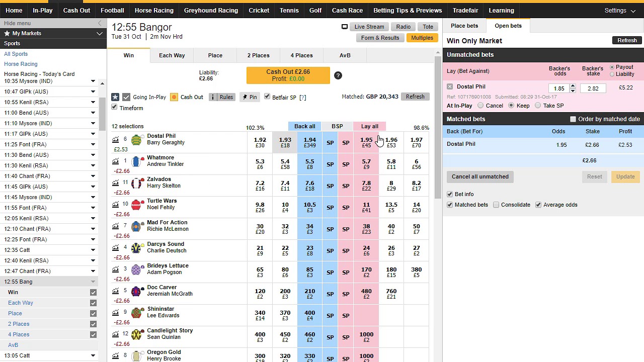
Task: Click the live video screen icon
Action: 345,27
